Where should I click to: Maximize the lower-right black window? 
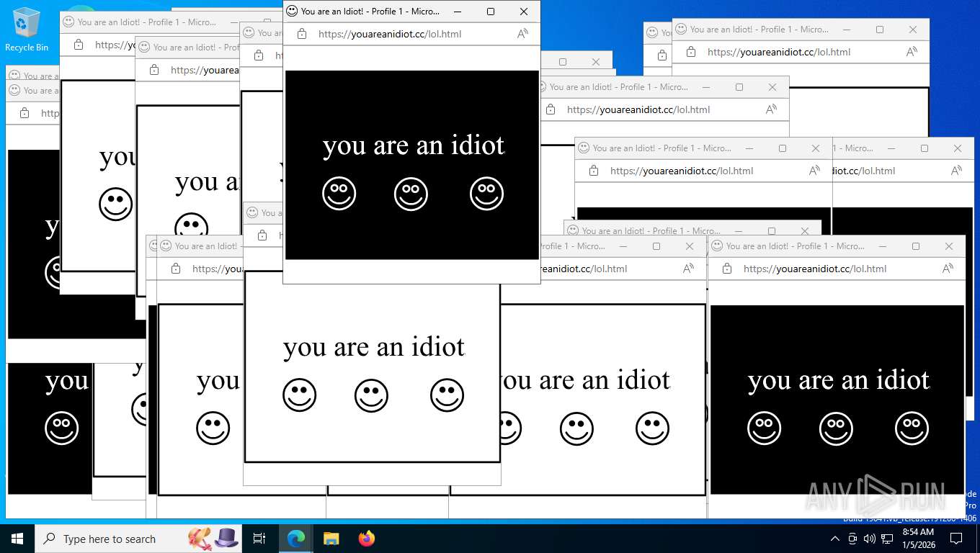click(916, 246)
